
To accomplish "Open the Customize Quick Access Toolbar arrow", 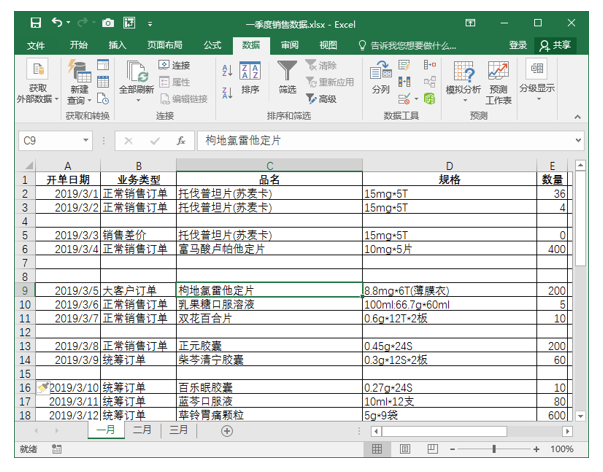I will (150, 24).
